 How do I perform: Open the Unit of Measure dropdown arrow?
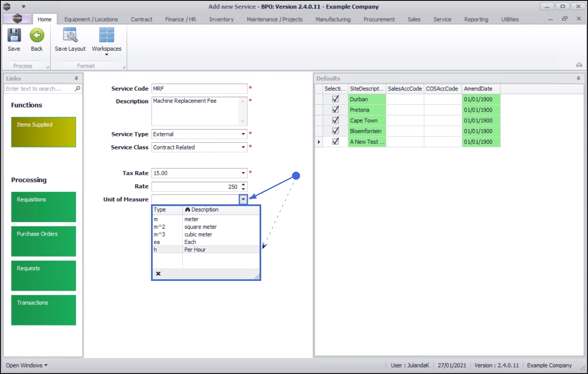(243, 199)
